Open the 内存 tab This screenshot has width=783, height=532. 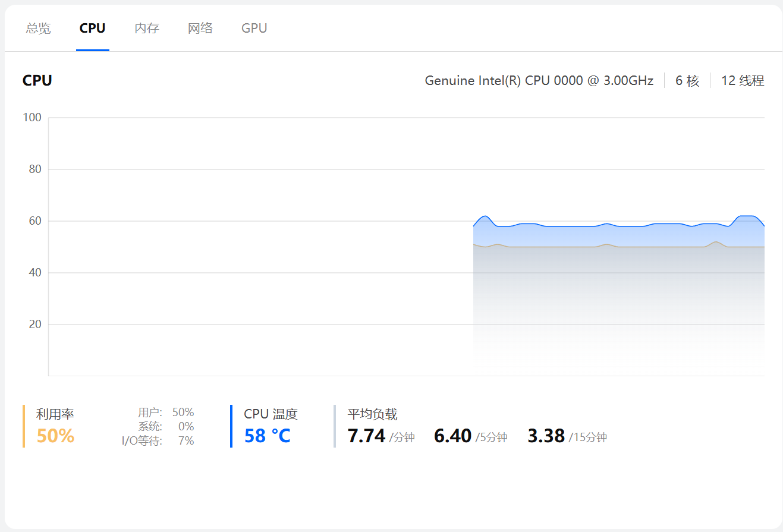[x=147, y=28]
